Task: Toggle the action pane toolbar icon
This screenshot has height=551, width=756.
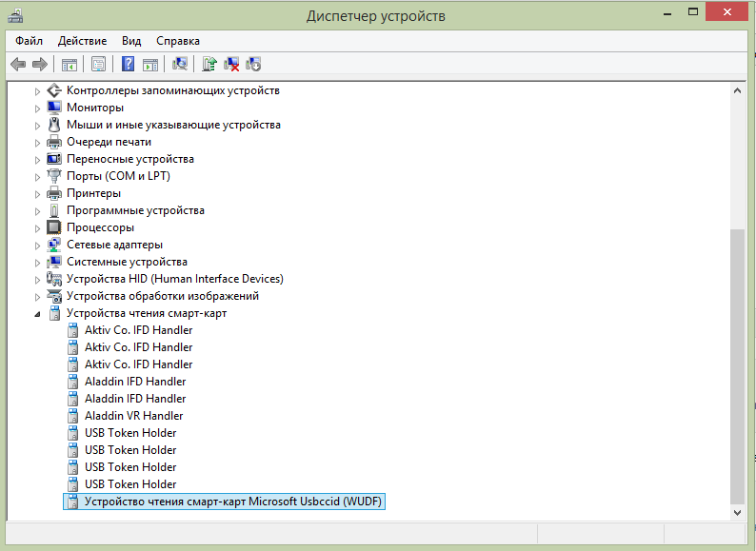Action: coord(150,64)
